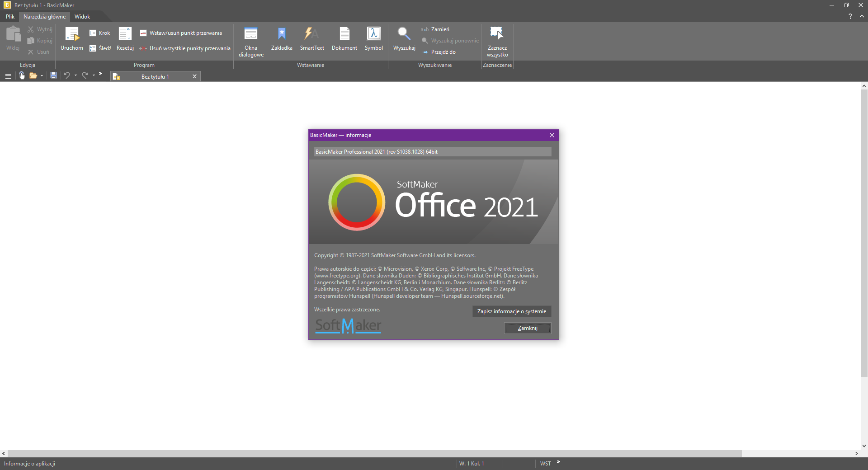Click W. 1 Kol. 1 status indicator

tap(472, 464)
